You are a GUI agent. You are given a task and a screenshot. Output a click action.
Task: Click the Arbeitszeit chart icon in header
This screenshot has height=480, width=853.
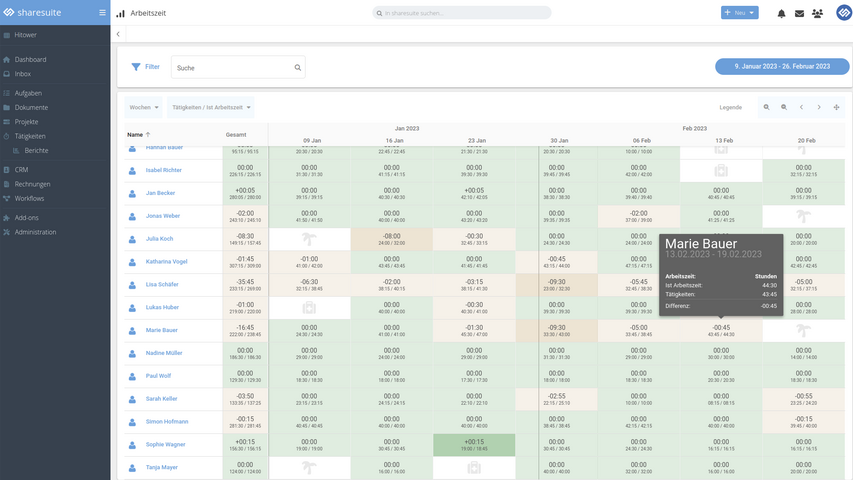pos(121,13)
